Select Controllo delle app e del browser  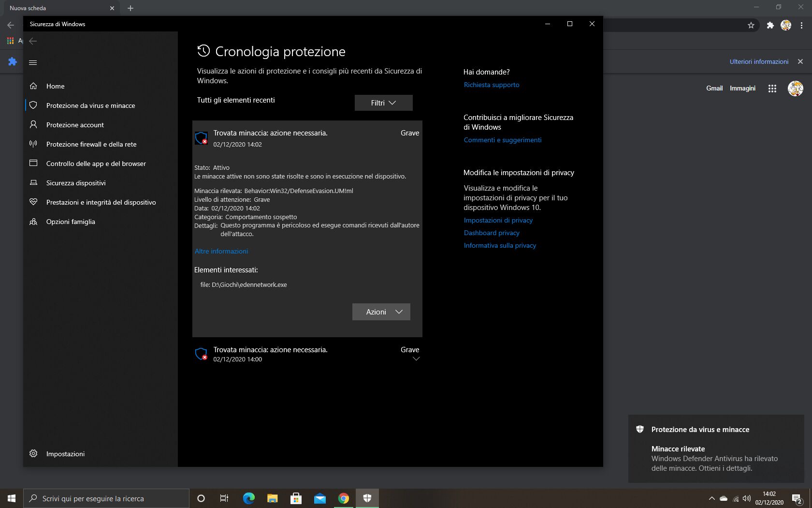(96, 164)
